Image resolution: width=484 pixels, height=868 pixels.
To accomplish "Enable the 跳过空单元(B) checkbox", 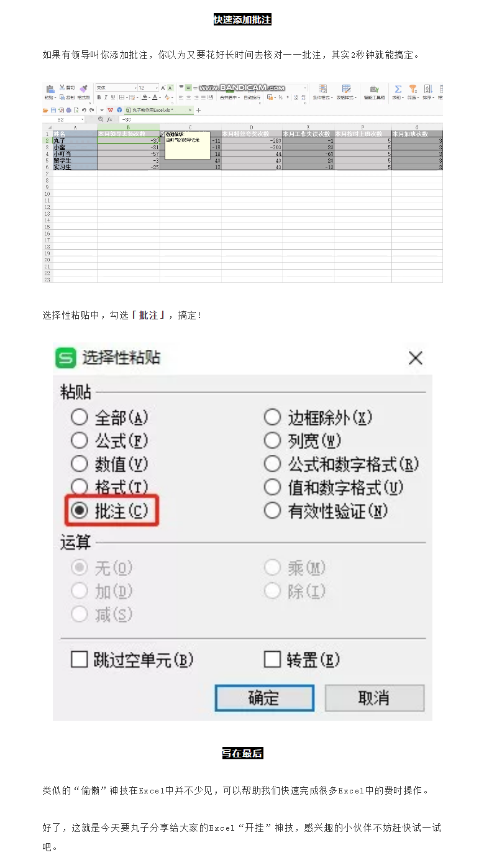I will (x=80, y=659).
